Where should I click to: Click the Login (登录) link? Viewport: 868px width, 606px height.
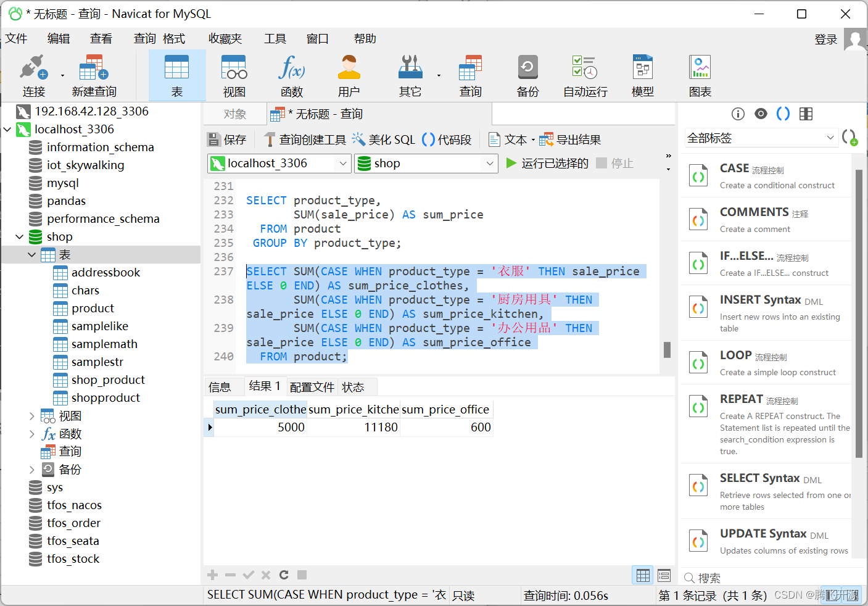click(x=826, y=39)
